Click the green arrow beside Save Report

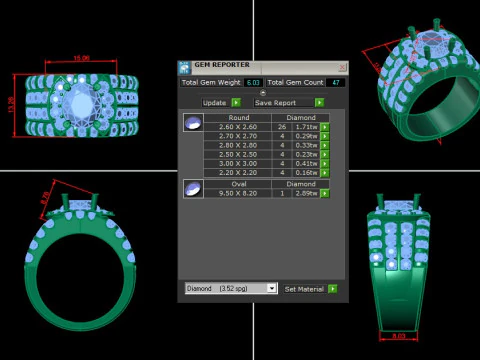coord(319,103)
